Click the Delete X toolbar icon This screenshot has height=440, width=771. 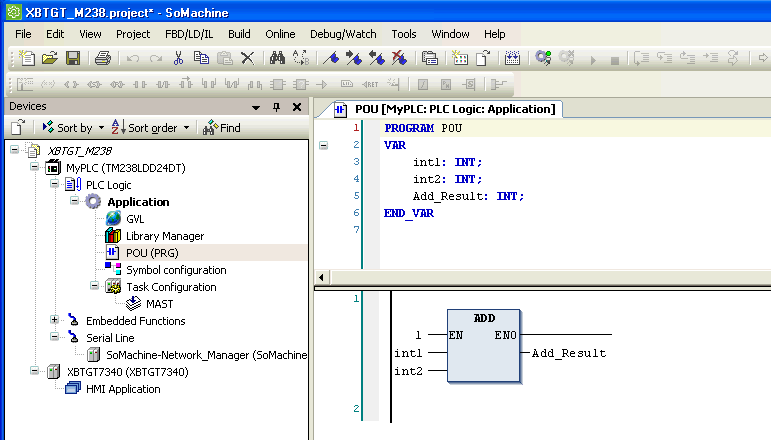tap(247, 58)
